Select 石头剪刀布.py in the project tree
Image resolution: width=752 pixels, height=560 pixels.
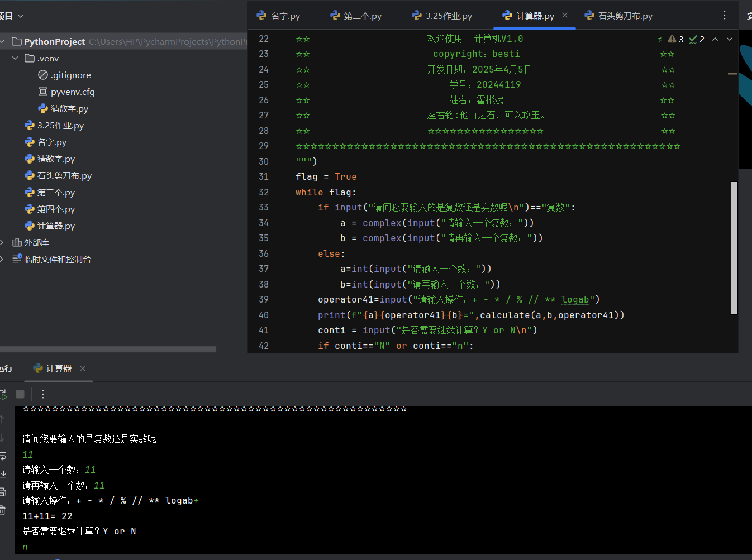[58, 175]
